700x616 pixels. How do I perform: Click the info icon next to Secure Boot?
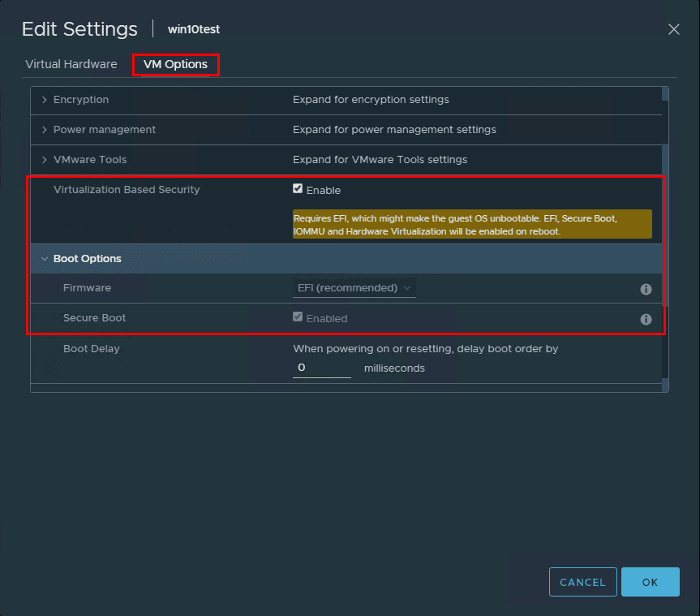tap(646, 319)
